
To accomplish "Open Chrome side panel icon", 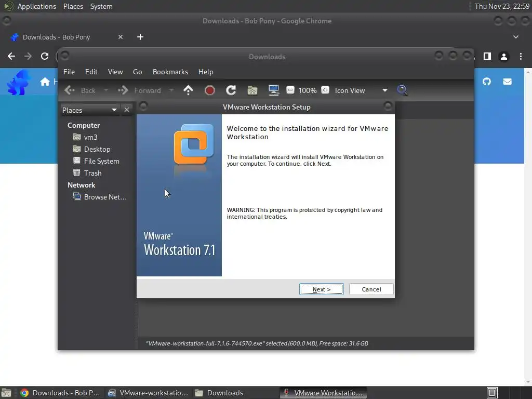I will point(487,56).
